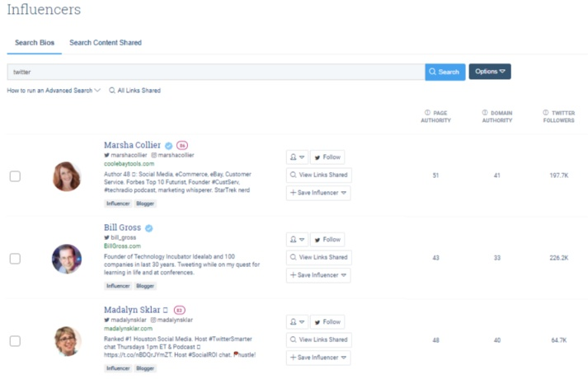Click the Influencer tag under Madalyn Sklar
Image resolution: width=588 pixels, height=379 pixels.
118,368
